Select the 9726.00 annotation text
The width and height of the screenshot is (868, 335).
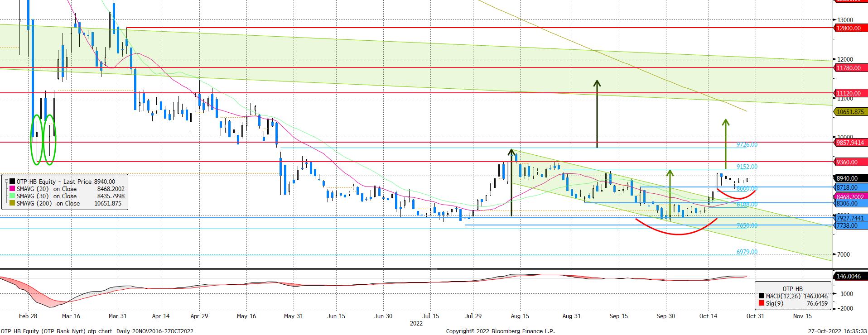(x=747, y=144)
